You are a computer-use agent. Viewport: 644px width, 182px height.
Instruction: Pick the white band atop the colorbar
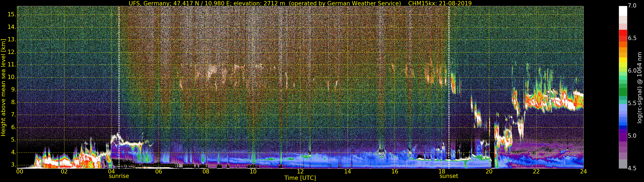[623, 11]
